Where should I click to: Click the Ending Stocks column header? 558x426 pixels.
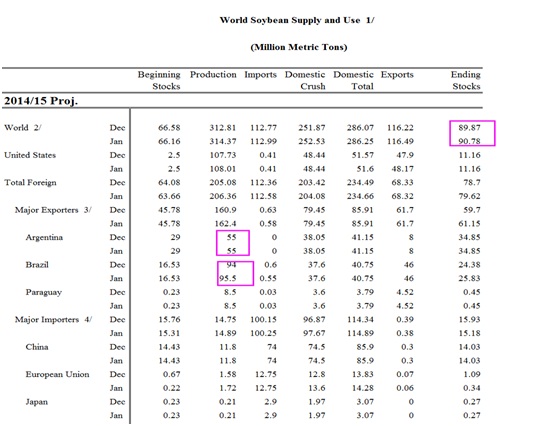(466, 80)
